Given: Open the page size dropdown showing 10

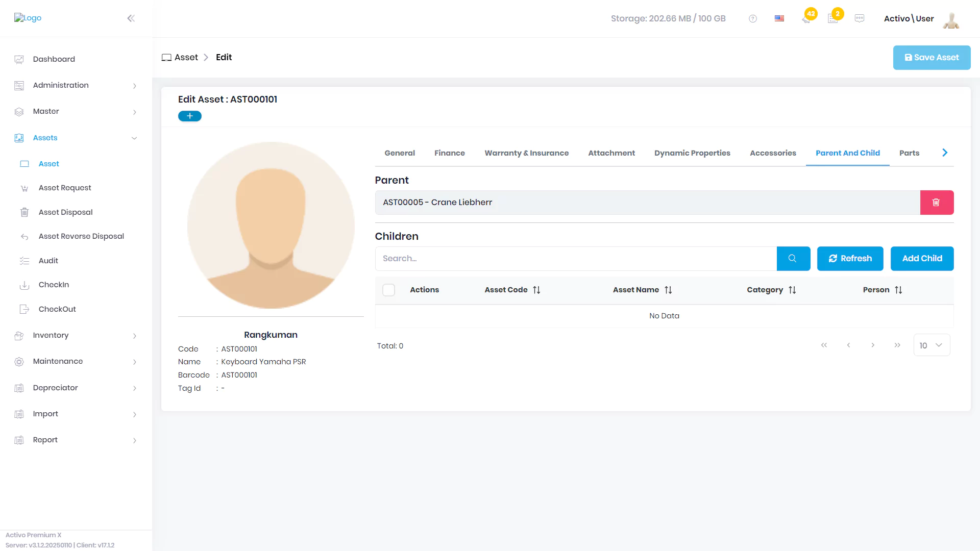Looking at the screenshot, I should 932,345.
